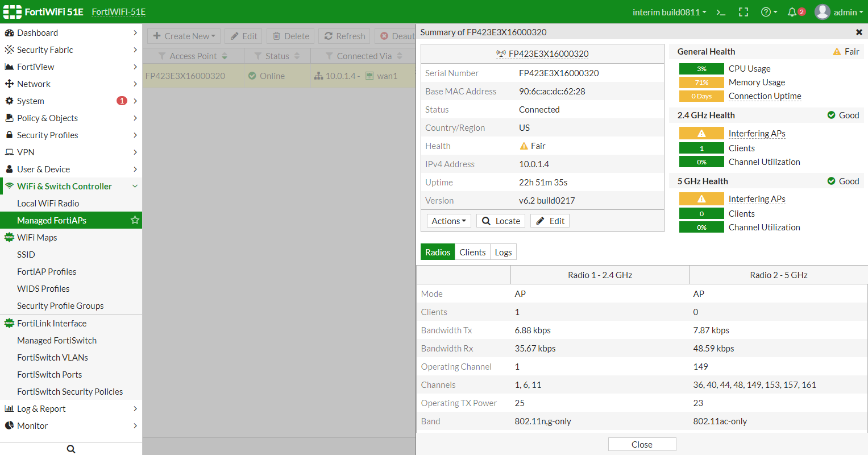Click the General Health Fair warning icon
The width and height of the screenshot is (868, 455).
pos(837,52)
